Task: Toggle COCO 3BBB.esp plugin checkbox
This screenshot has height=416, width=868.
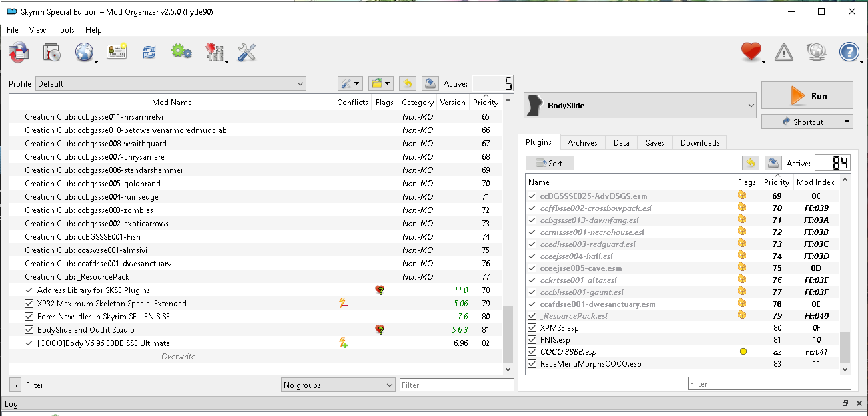Action: [x=532, y=352]
